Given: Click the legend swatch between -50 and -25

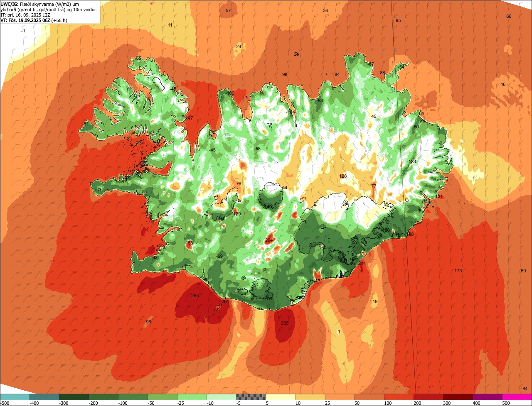Looking at the screenshot, I should tap(163, 397).
